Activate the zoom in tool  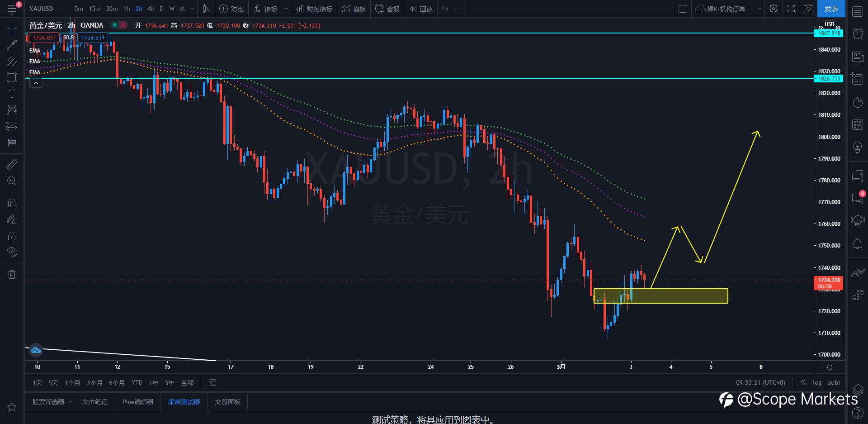tap(12, 181)
